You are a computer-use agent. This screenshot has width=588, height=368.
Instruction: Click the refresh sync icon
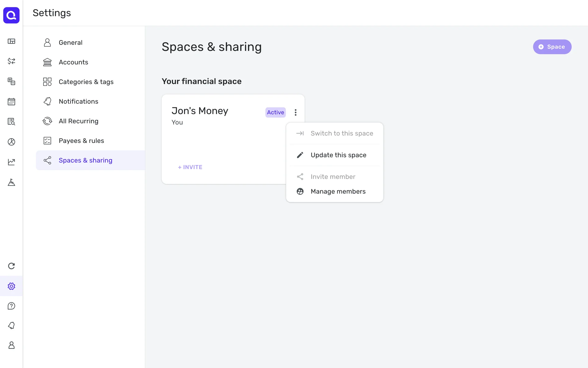11,266
